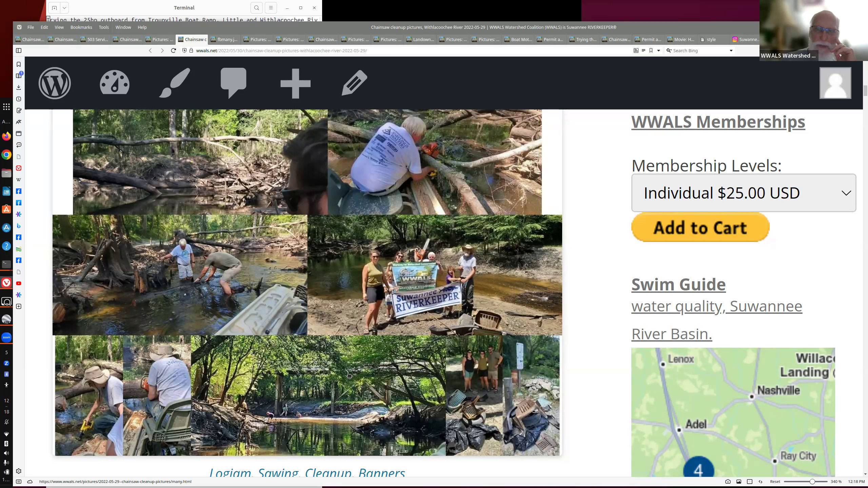Click the address bar URL
868x488 pixels.
[281, 50]
